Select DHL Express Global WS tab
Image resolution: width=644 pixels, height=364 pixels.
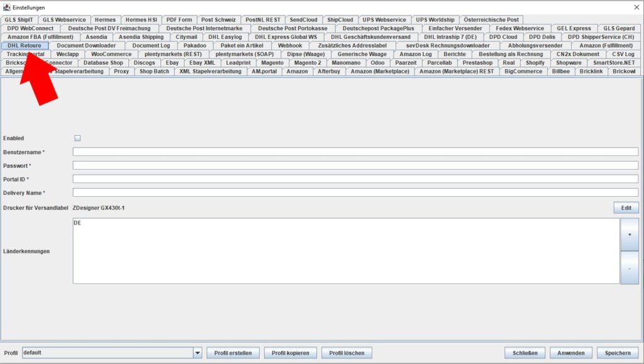click(x=286, y=37)
